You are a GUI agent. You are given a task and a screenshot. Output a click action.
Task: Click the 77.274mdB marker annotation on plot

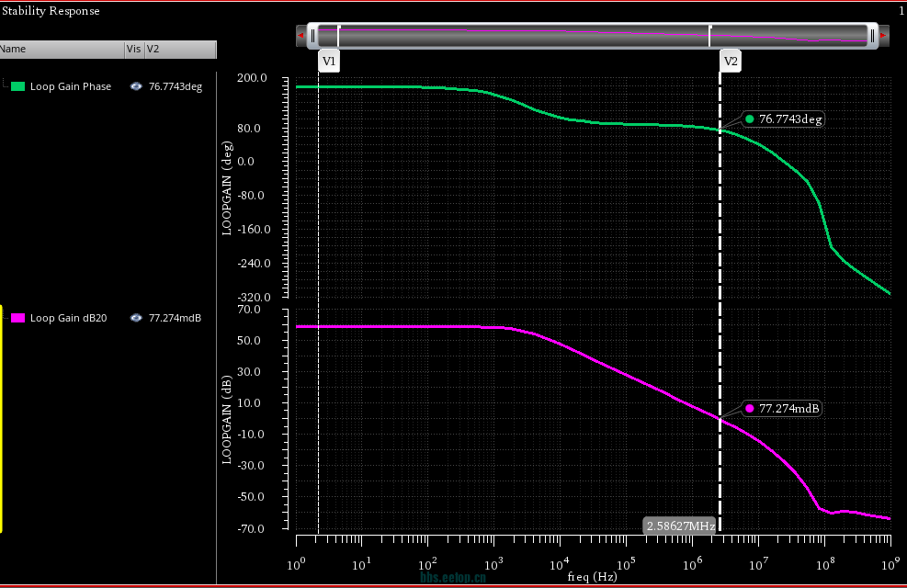[x=782, y=408]
